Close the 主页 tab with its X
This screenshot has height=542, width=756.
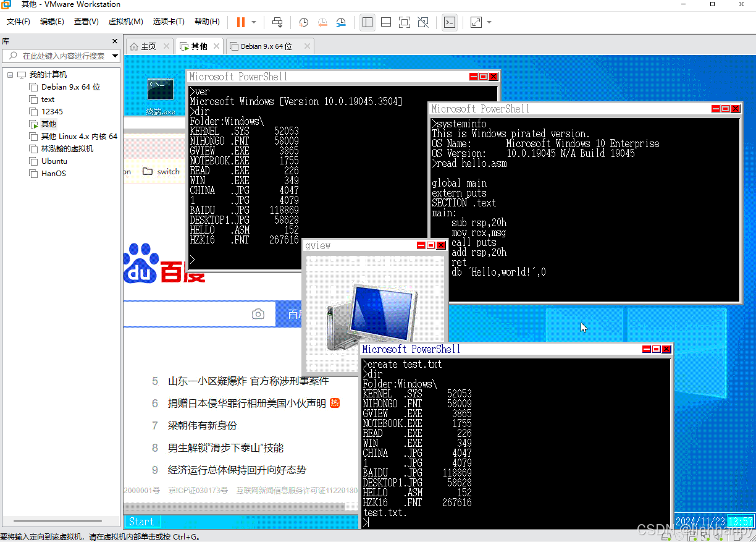[166, 46]
